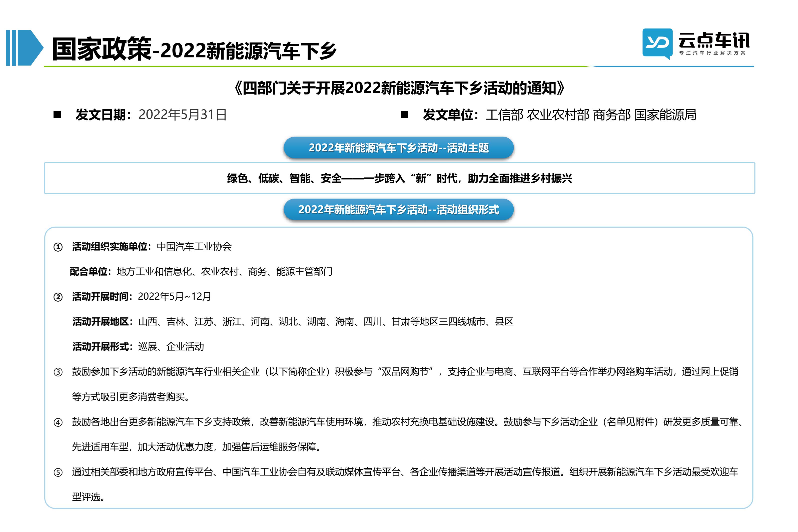Screen dimensions: 798x532
Task: Click the circled number ② marker
Action: click(x=58, y=297)
